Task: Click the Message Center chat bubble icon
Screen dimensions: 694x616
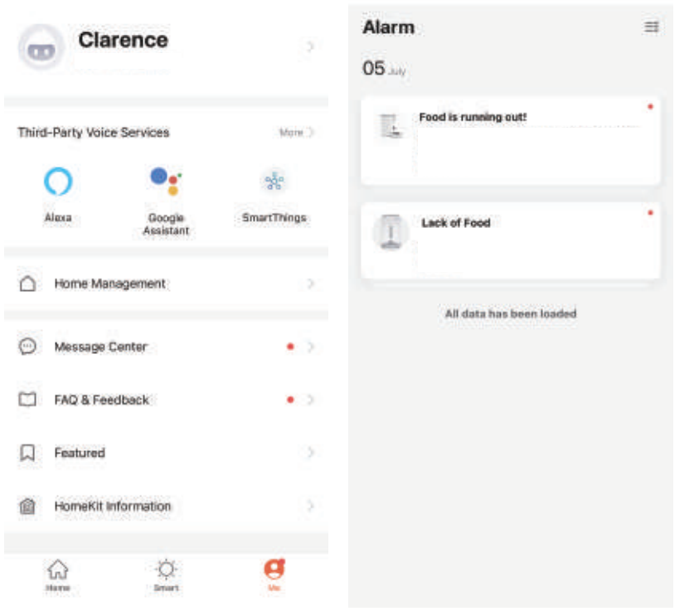Action: coord(28,347)
